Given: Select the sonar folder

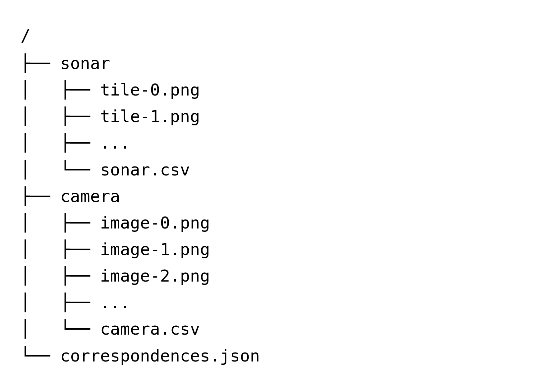Looking at the screenshot, I should coord(85,64).
